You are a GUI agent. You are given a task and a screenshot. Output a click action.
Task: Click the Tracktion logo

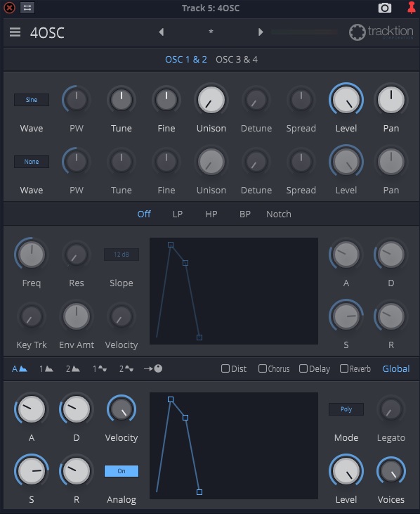381,32
